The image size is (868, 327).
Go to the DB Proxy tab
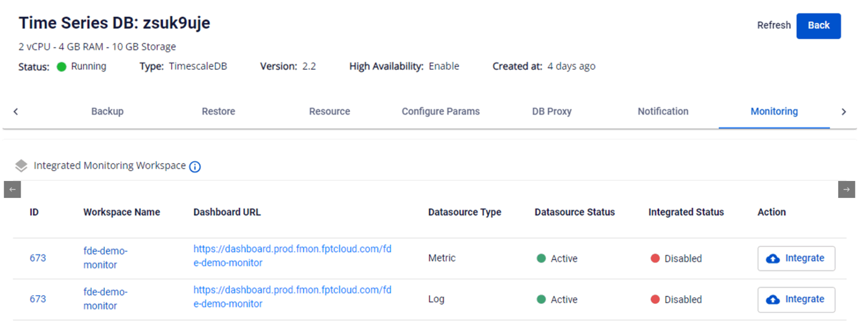(552, 112)
